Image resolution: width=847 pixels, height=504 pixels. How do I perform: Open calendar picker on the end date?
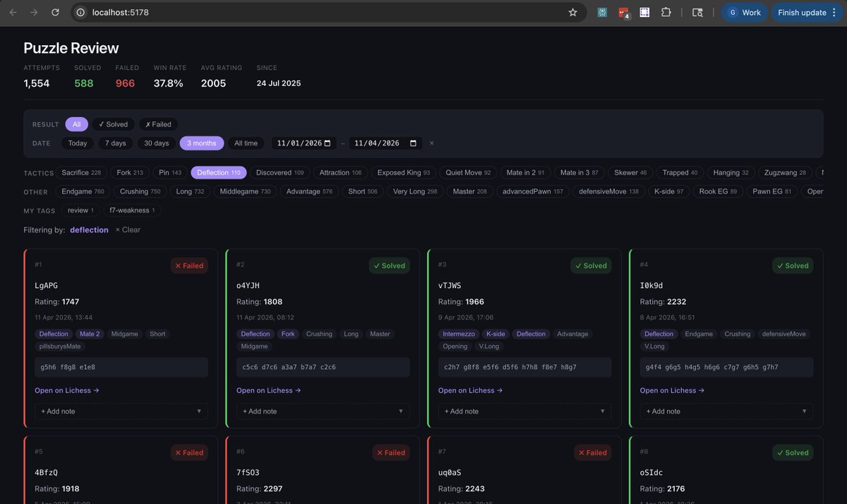point(413,143)
